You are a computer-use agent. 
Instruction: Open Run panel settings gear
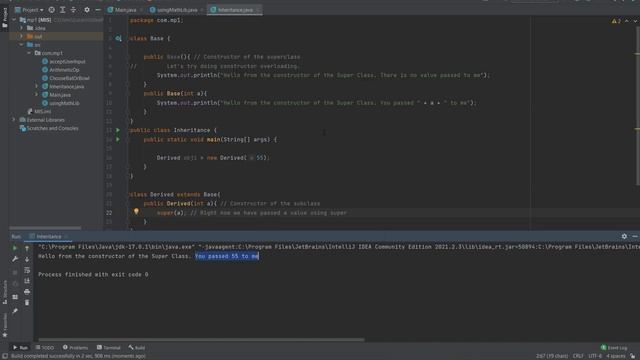tap(624, 236)
